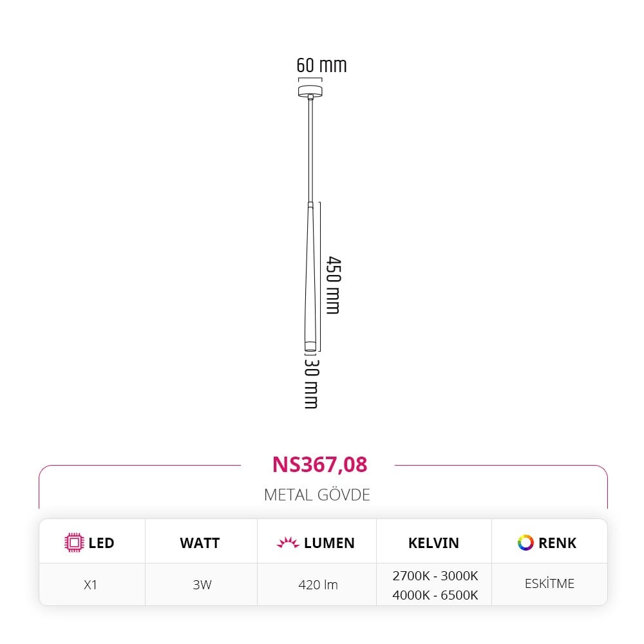Image resolution: width=644 pixels, height=644 pixels.
Task: Click the pendant lamp body drawing
Action: [310, 276]
